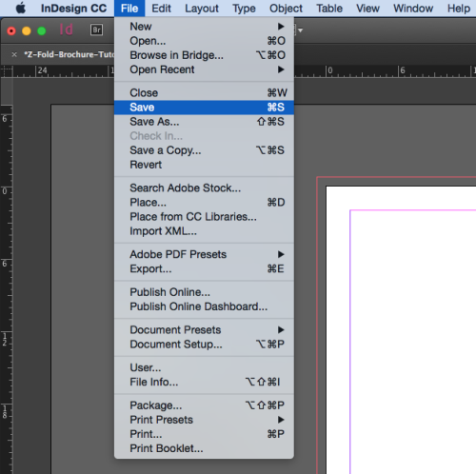The width and height of the screenshot is (476, 474).
Task: Click the macOS yellow minimize button
Action: pyautogui.click(x=27, y=30)
